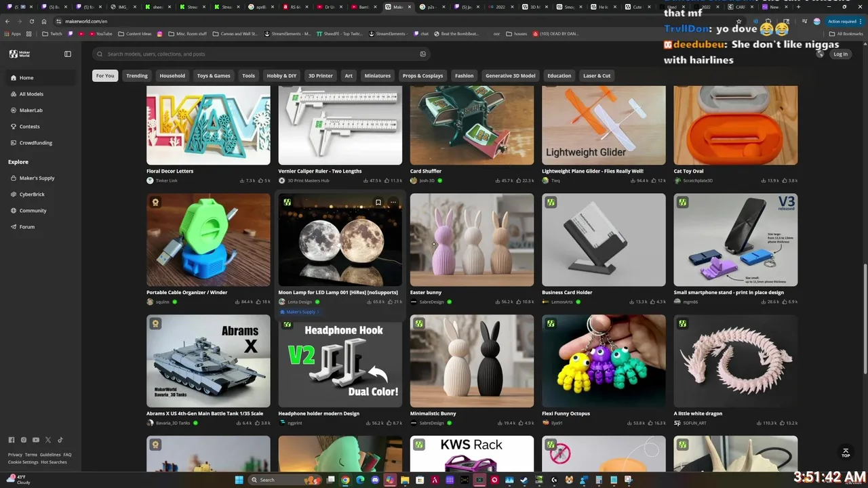Viewport: 868px width, 488px height.
Task: Select the Hobby & DIY category tab
Action: pos(281,76)
